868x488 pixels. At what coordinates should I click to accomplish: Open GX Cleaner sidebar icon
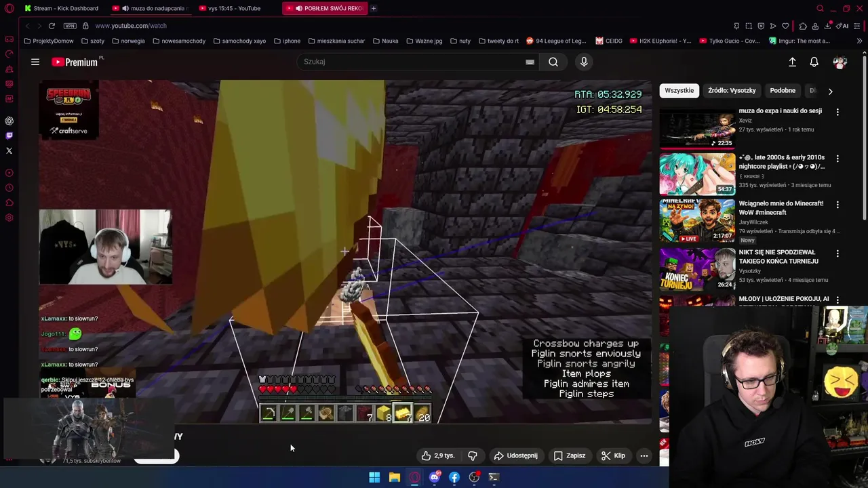(9, 69)
